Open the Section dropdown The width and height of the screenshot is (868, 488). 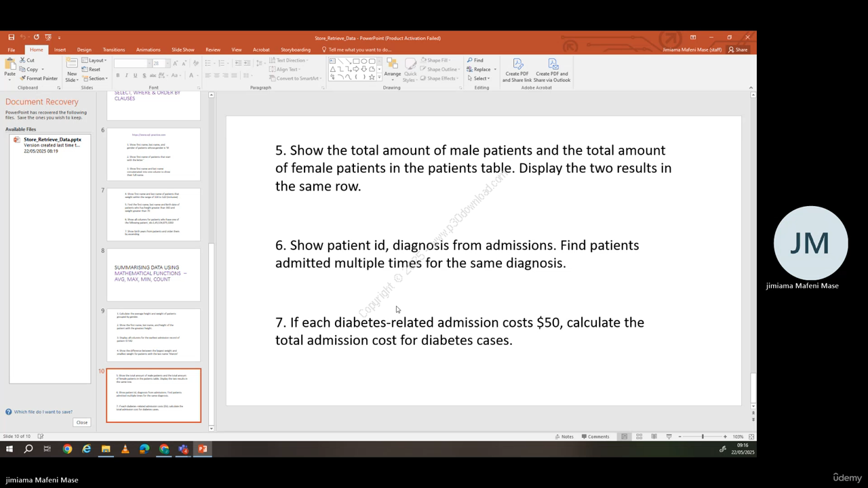point(94,79)
